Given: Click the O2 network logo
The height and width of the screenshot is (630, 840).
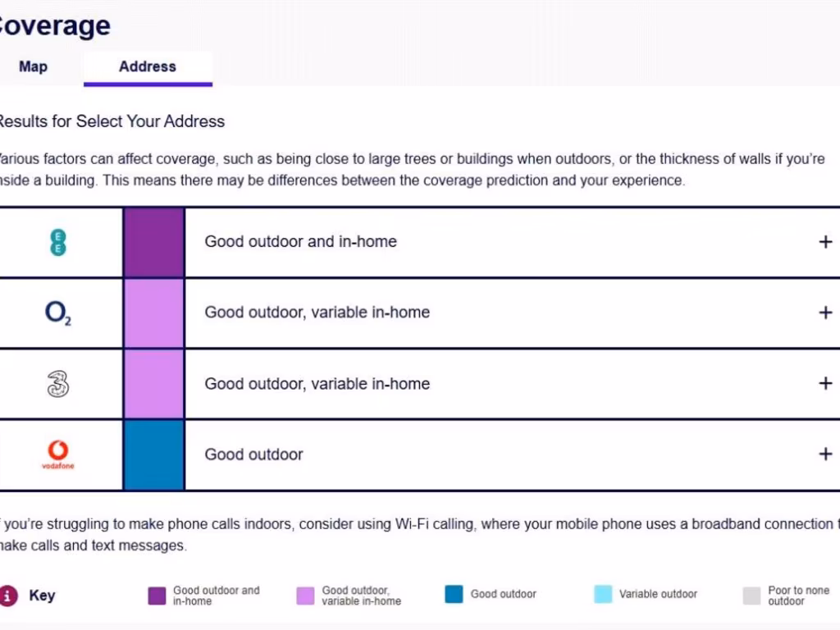Looking at the screenshot, I should tap(57, 313).
